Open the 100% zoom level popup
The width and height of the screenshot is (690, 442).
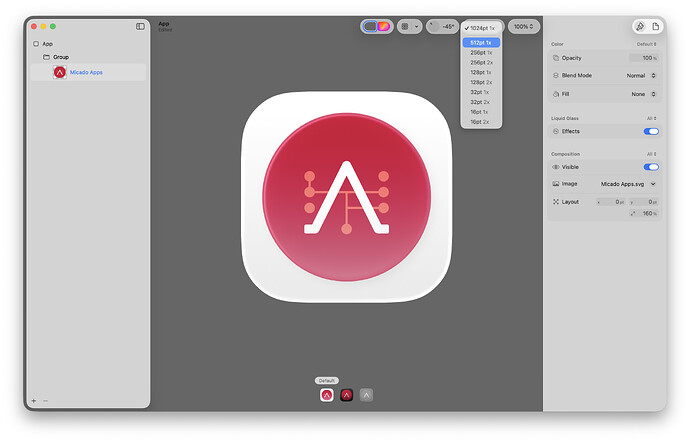click(524, 26)
